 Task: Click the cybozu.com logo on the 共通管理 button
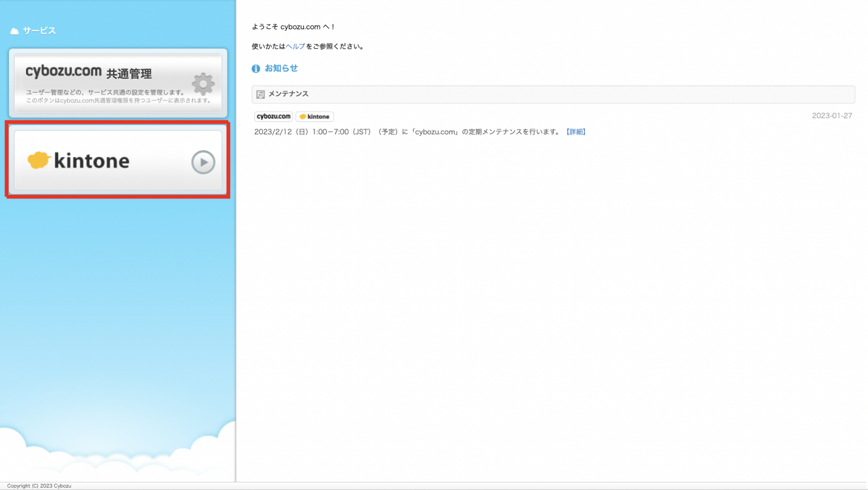point(62,73)
